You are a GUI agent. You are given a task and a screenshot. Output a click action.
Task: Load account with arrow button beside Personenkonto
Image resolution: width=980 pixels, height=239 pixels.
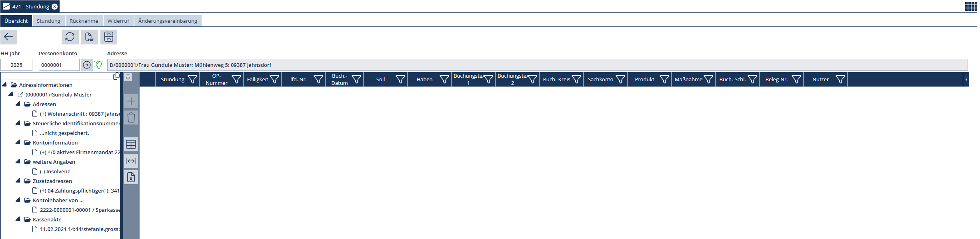(x=87, y=65)
